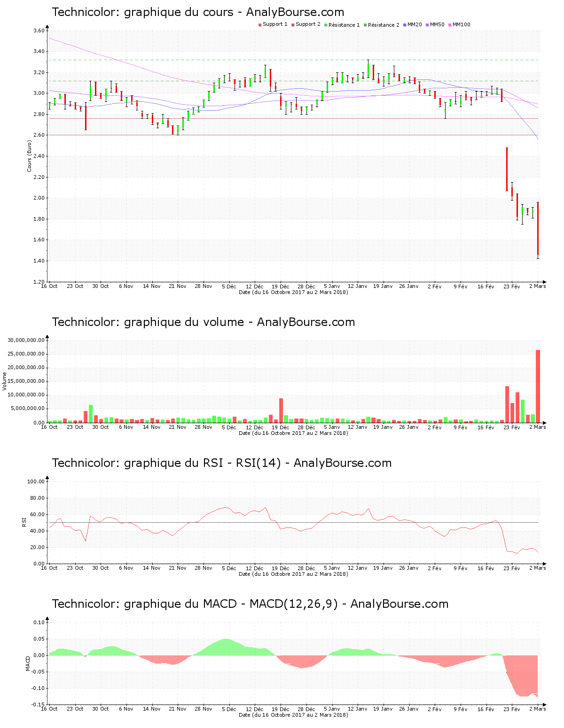
Task: Click the date range caption under MACD chart
Action: pos(293,715)
